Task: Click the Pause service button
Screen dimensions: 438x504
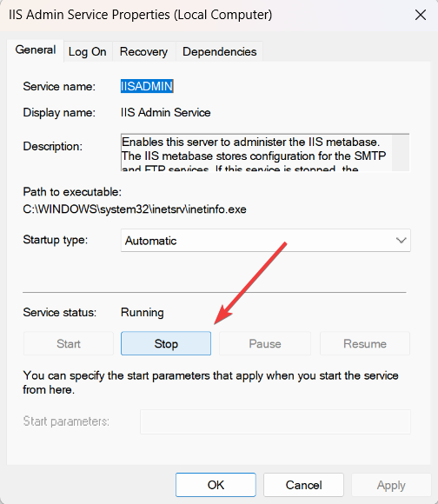Action: pyautogui.click(x=265, y=343)
